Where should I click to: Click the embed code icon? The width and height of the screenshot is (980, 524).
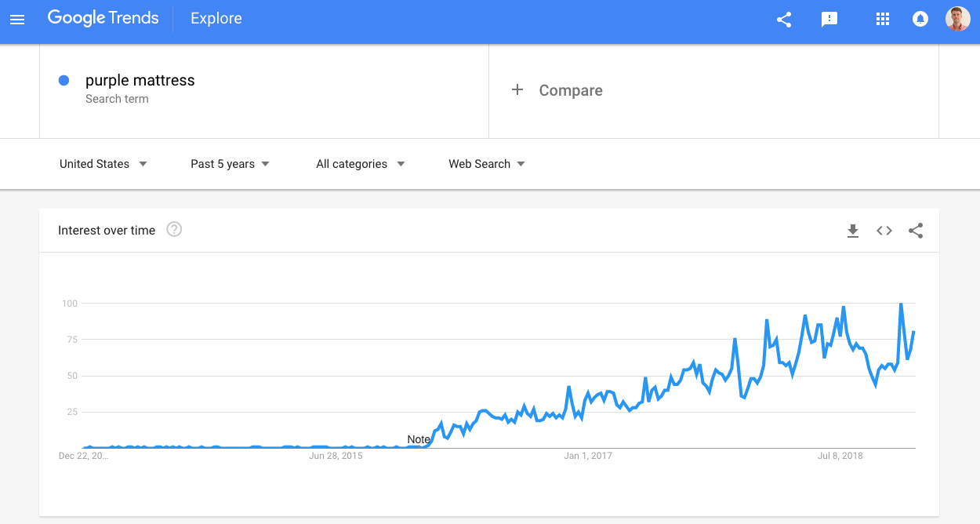point(884,231)
